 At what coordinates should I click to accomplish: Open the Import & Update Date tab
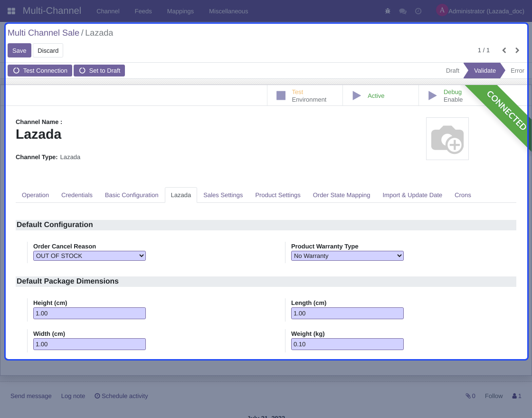(412, 195)
